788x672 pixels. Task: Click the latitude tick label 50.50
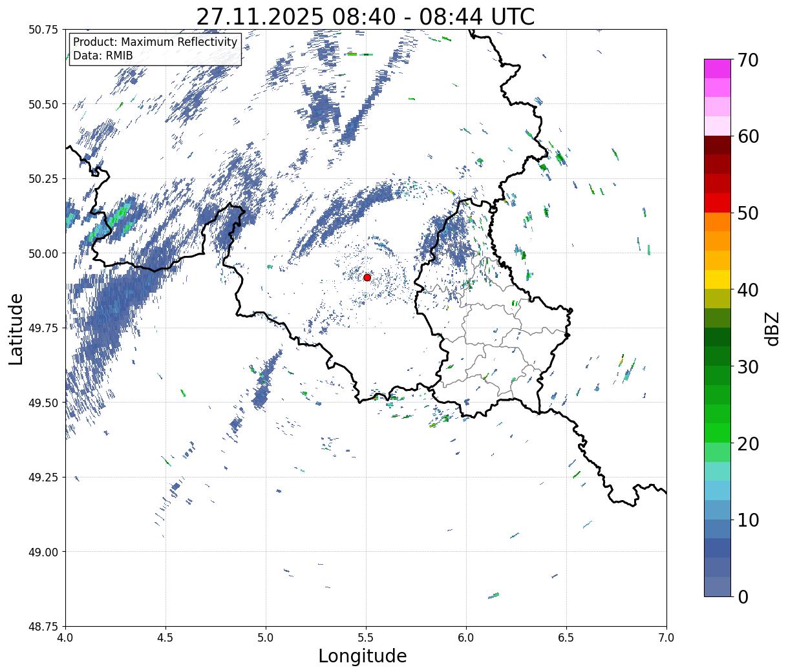43,104
